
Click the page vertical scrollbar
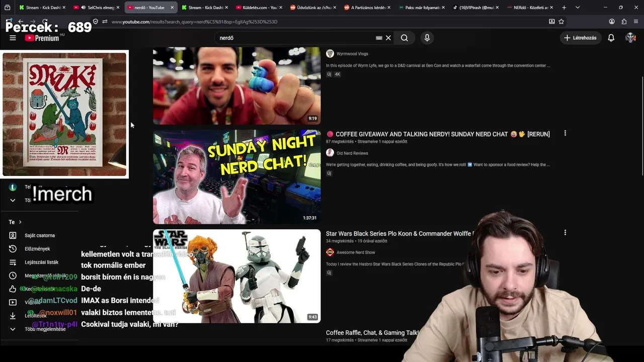[641, 126]
